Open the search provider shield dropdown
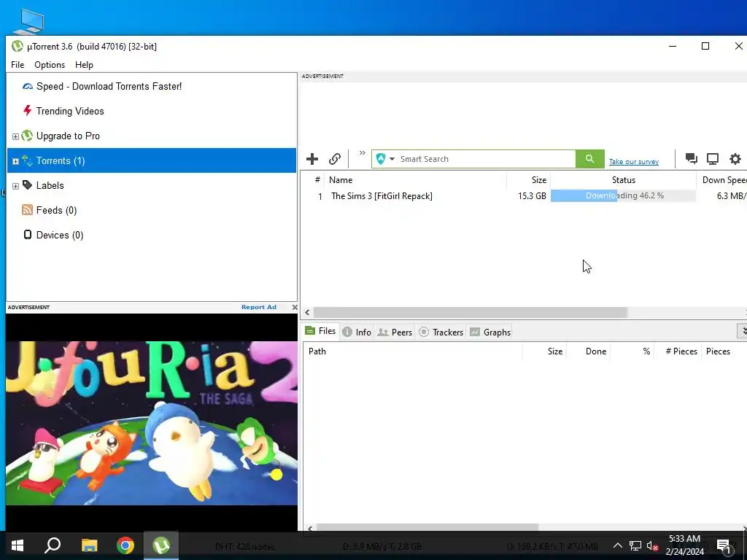This screenshot has width=747, height=560. point(385,159)
